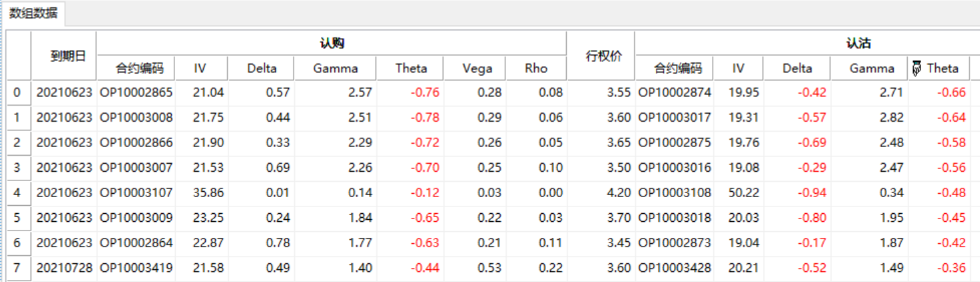Click contract code cell OP10003107
This screenshot has width=980, height=282.
pyautogui.click(x=136, y=192)
